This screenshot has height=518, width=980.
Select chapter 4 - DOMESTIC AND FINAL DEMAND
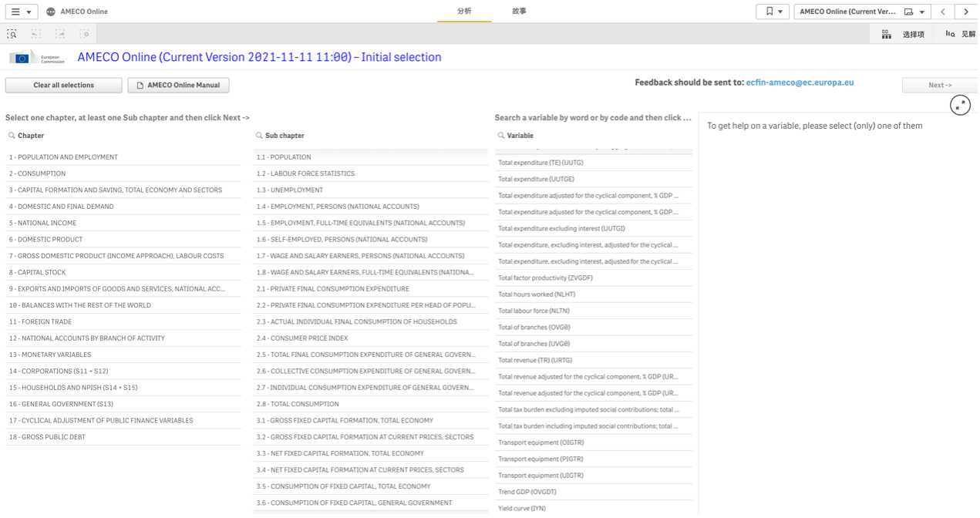(x=123, y=207)
